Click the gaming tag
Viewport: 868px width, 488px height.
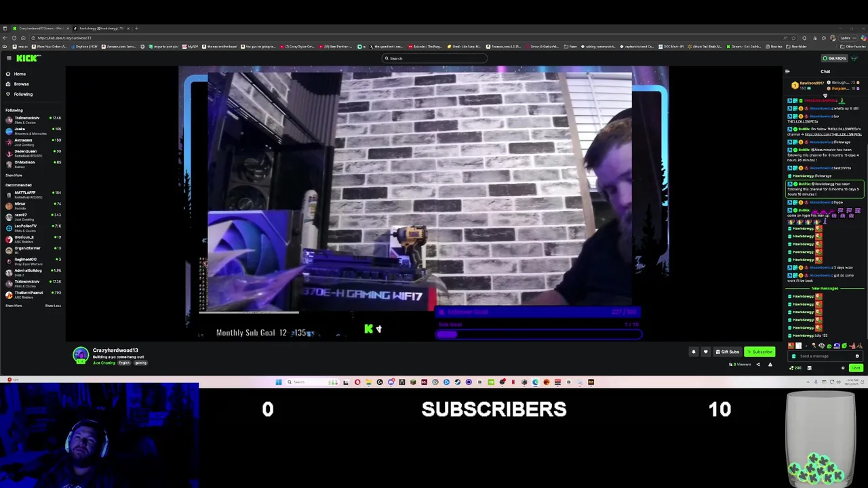click(x=140, y=363)
